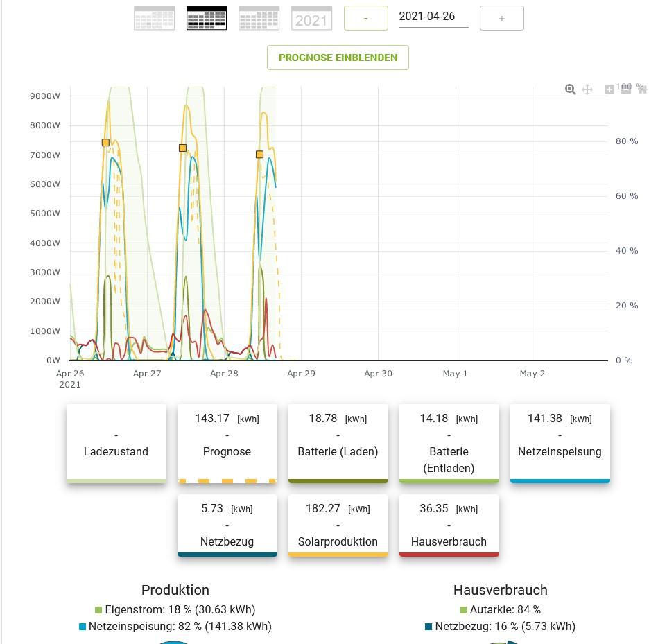The width and height of the screenshot is (658, 644).
Task: Click the '0W' y-axis label
Action: [53, 360]
